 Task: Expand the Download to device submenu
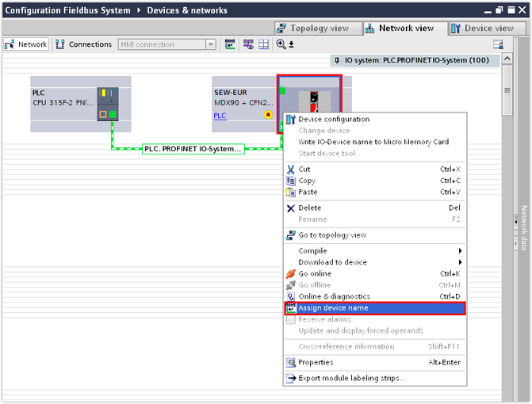point(460,262)
